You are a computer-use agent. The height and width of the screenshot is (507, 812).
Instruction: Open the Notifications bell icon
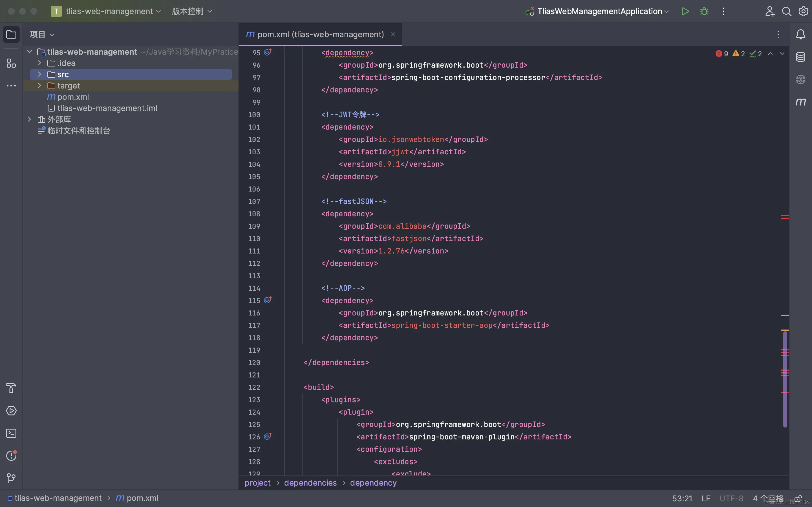tap(801, 34)
